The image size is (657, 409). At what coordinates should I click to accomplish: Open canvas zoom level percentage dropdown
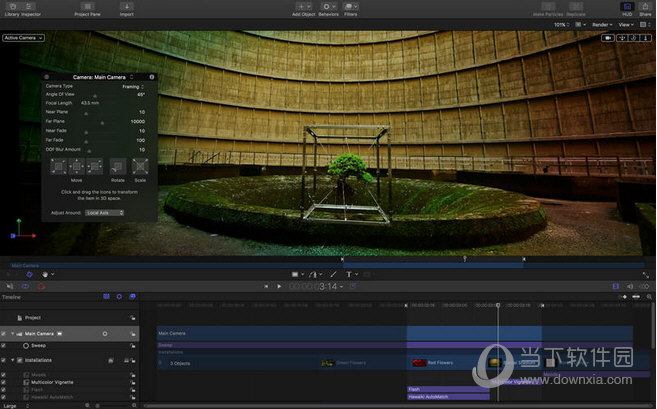coord(562,25)
